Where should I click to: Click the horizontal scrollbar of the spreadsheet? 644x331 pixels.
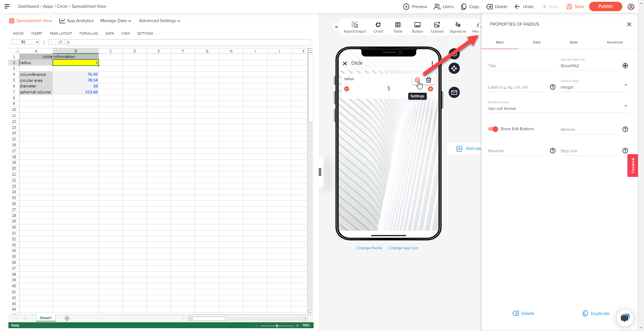point(247,319)
